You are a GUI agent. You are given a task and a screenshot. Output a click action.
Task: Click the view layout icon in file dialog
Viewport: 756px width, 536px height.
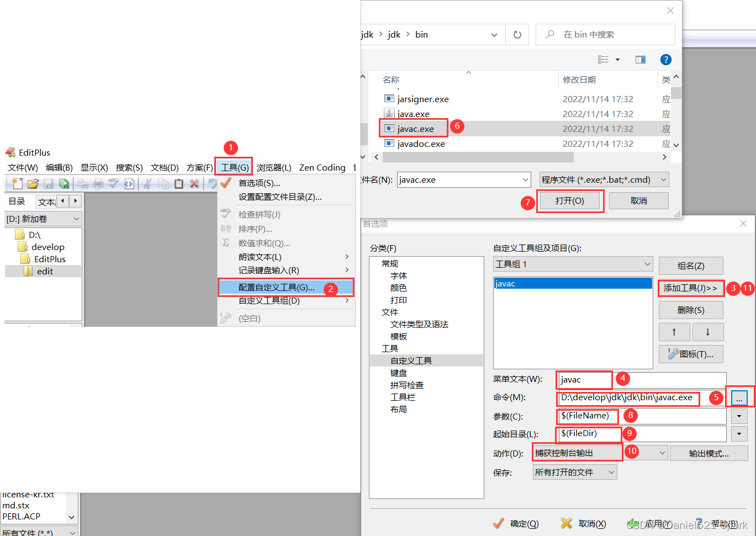click(603, 60)
